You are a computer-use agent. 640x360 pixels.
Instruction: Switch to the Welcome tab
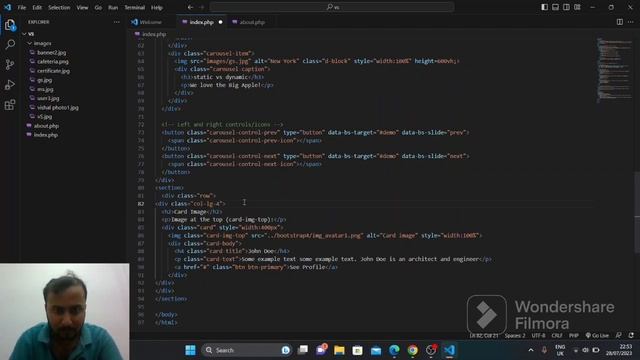click(x=151, y=22)
